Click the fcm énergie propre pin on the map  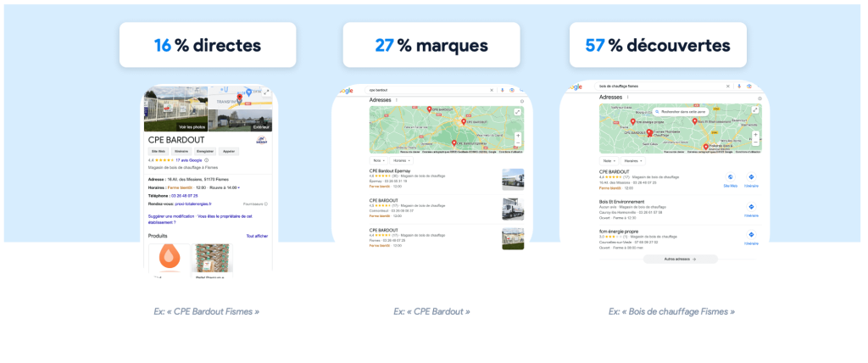click(x=632, y=121)
